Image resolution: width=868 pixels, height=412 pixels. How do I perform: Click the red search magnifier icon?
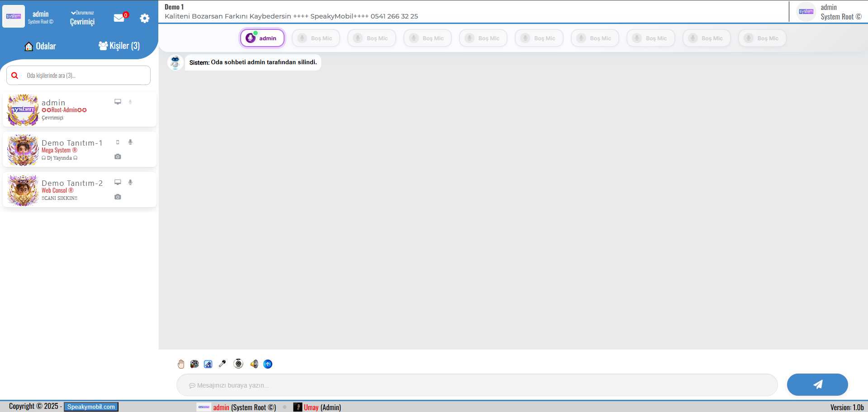pyautogui.click(x=15, y=76)
